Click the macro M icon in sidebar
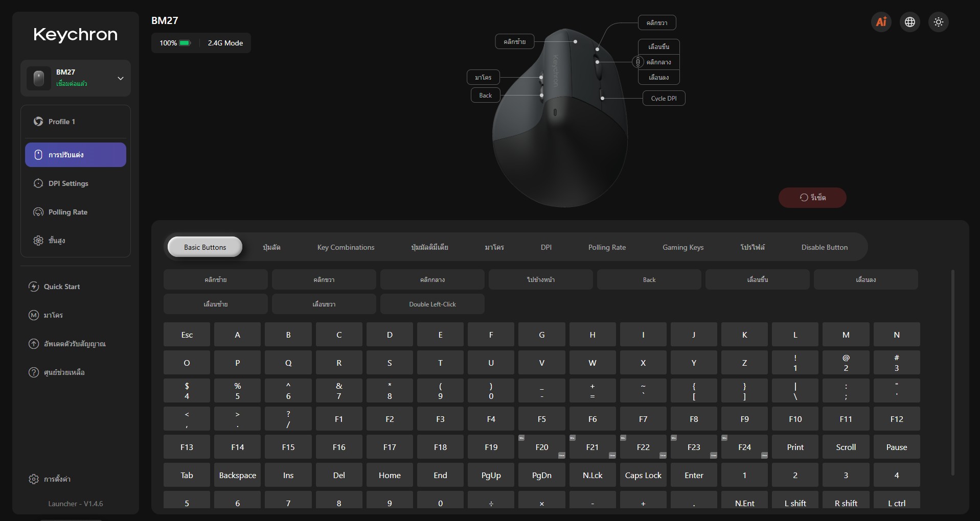The width and height of the screenshot is (980, 521). tap(34, 315)
